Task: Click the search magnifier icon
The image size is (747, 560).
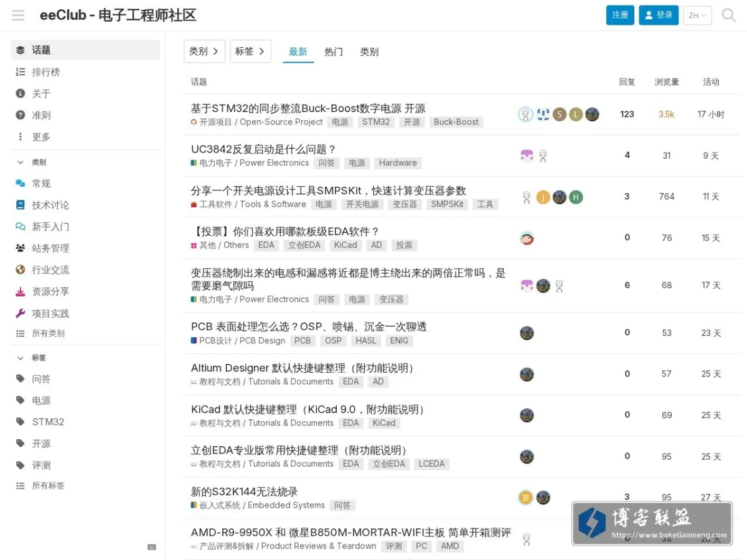Action: coord(728,15)
